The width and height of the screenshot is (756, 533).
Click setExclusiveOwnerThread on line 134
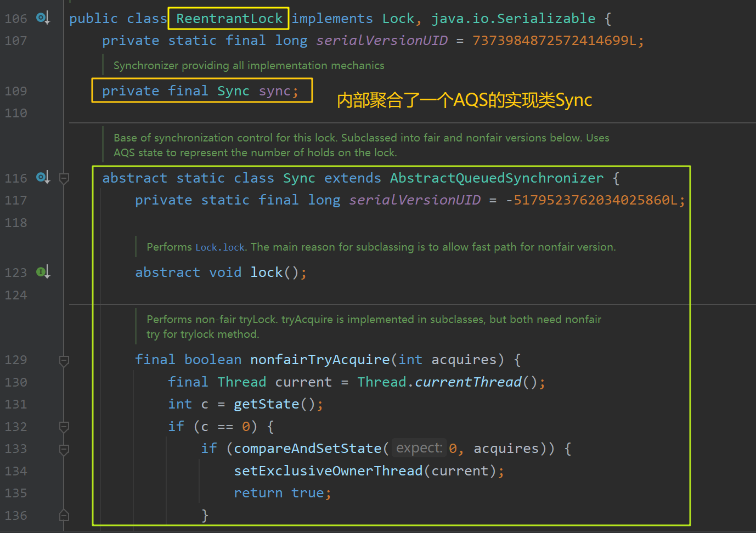(x=329, y=471)
